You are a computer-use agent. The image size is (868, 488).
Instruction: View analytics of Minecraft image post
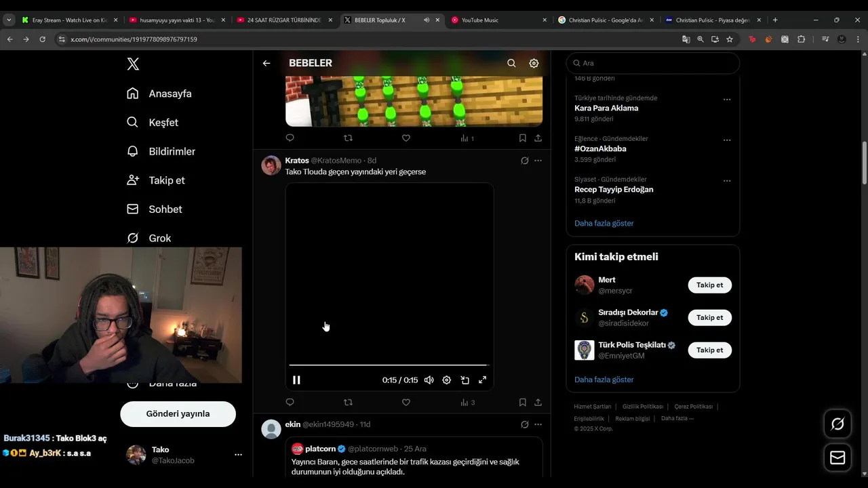coord(467,138)
